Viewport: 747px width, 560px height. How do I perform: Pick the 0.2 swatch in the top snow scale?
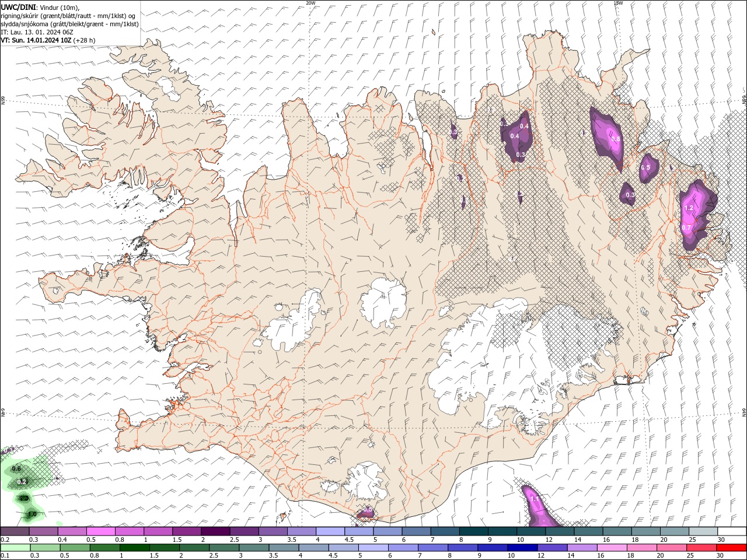click(15, 531)
